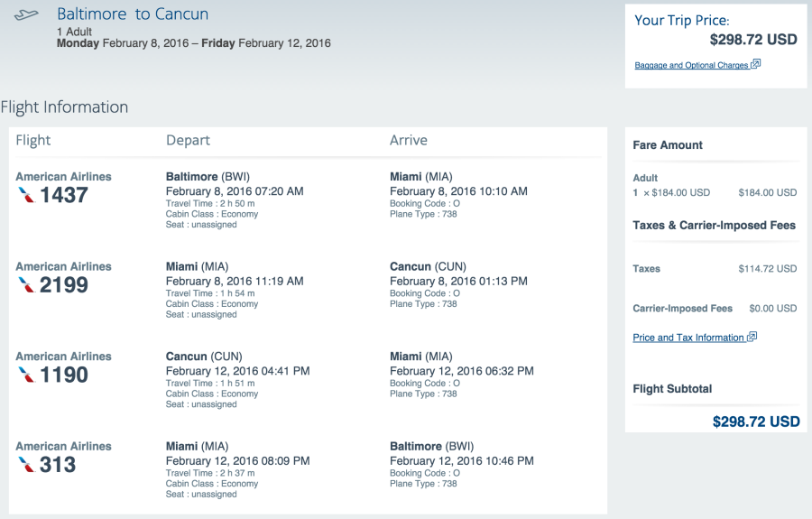Click flight number 2199
Screen dimensions: 812x519
tap(64, 284)
